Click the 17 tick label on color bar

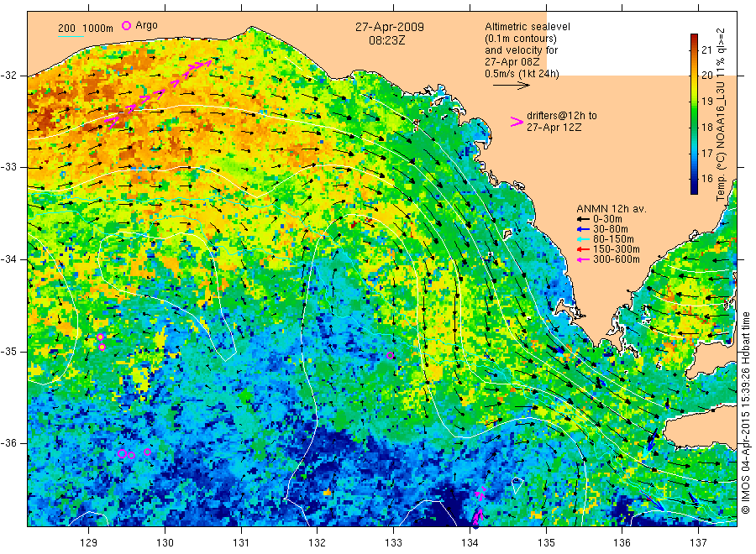click(706, 154)
